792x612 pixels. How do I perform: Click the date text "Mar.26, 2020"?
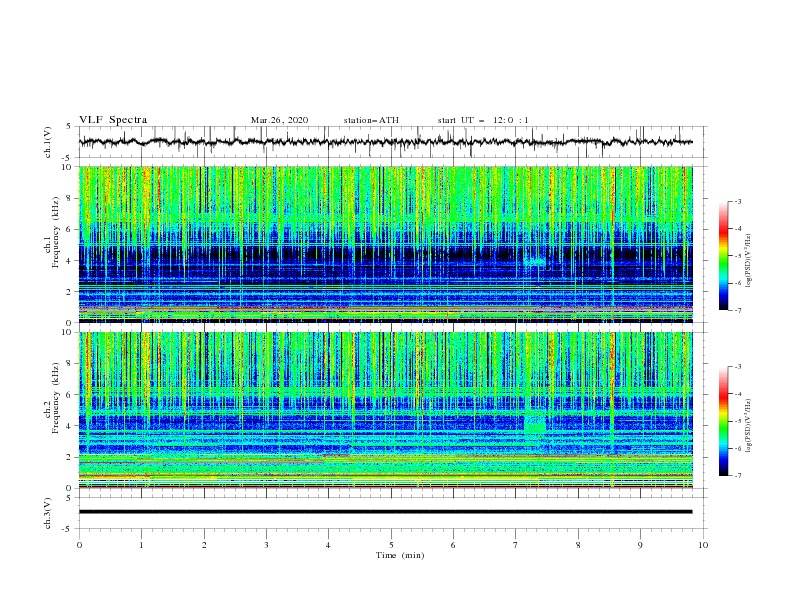click(279, 120)
